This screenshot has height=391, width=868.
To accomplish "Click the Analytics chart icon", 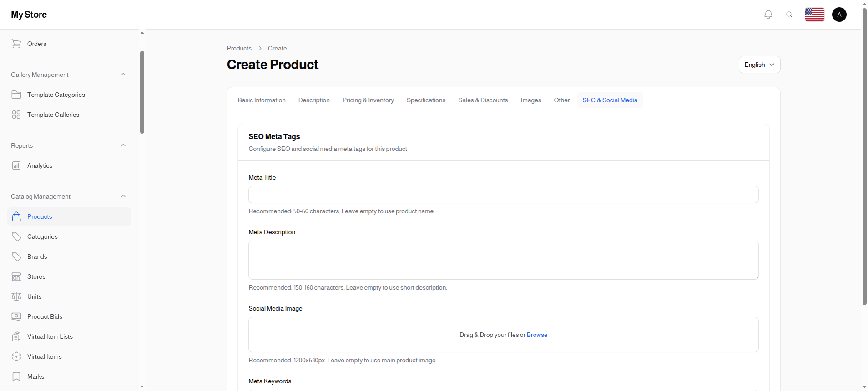I will tap(16, 165).
